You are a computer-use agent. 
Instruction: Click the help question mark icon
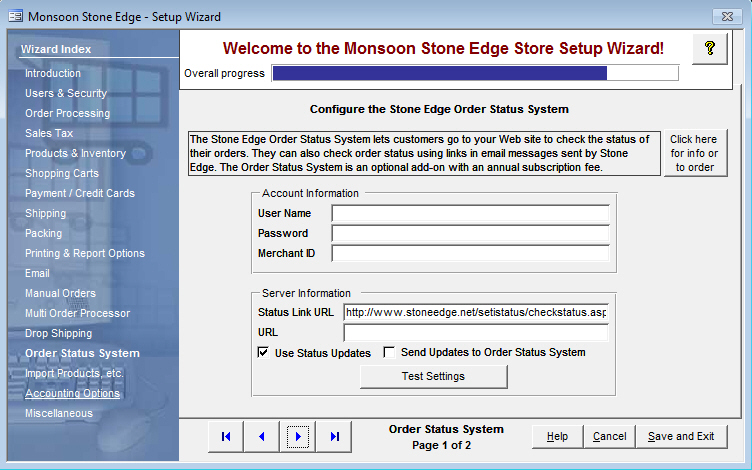click(x=709, y=49)
